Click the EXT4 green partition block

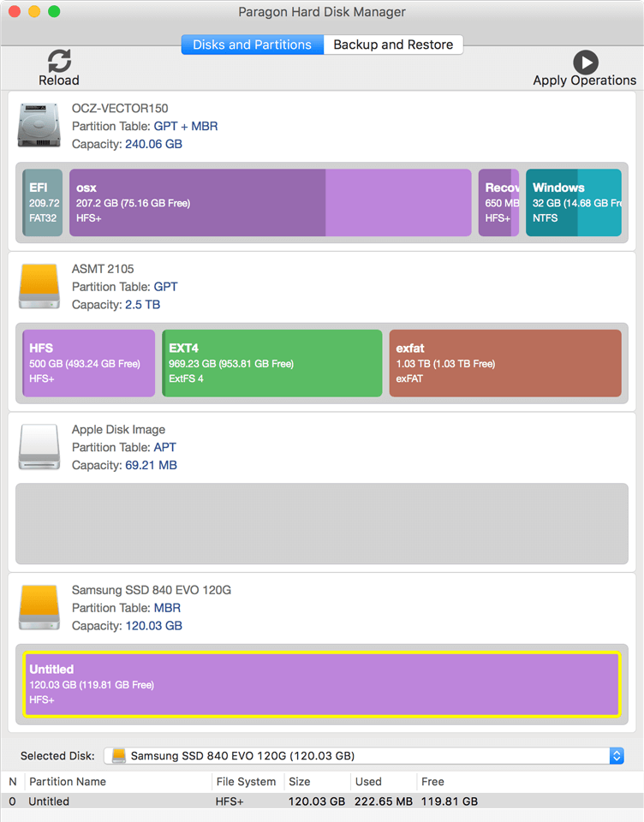click(272, 363)
